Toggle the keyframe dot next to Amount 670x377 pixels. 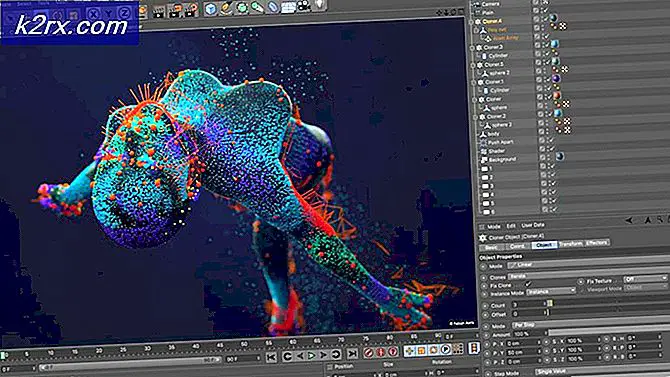487,336
